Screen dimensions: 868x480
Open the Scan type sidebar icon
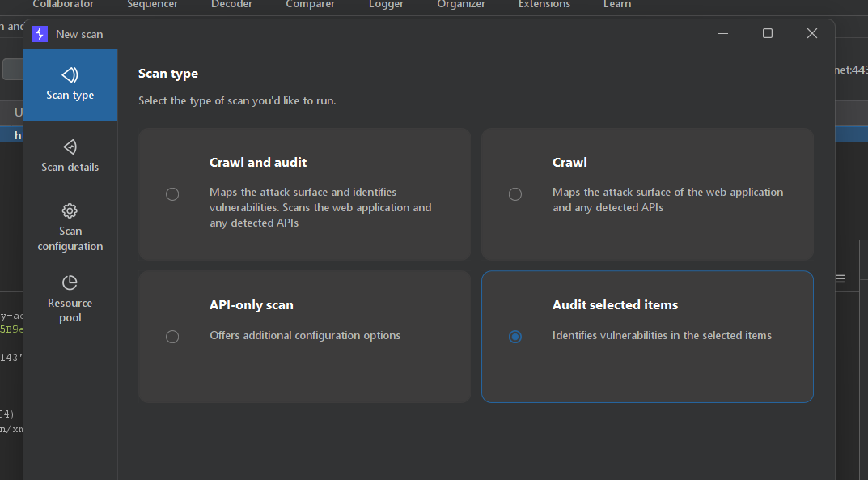point(70,75)
